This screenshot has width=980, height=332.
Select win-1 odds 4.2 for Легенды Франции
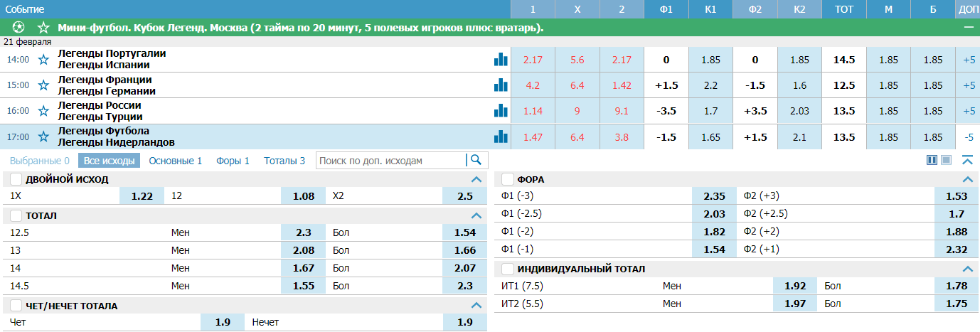(x=533, y=85)
